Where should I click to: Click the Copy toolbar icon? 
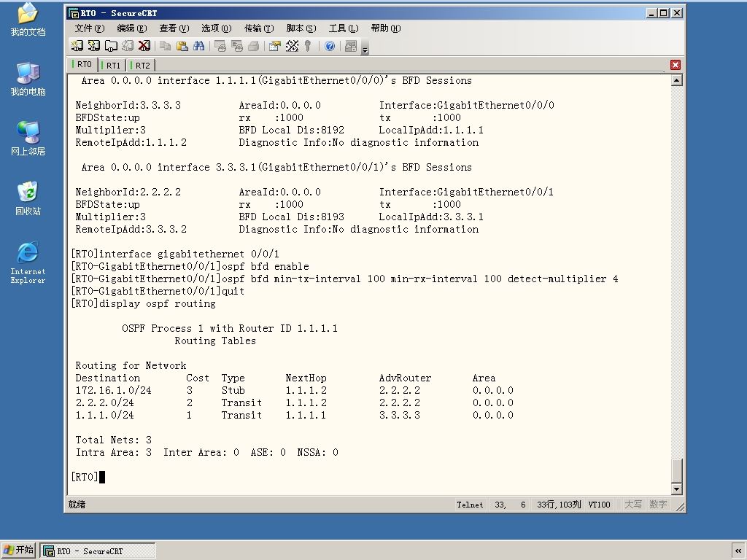[165, 46]
